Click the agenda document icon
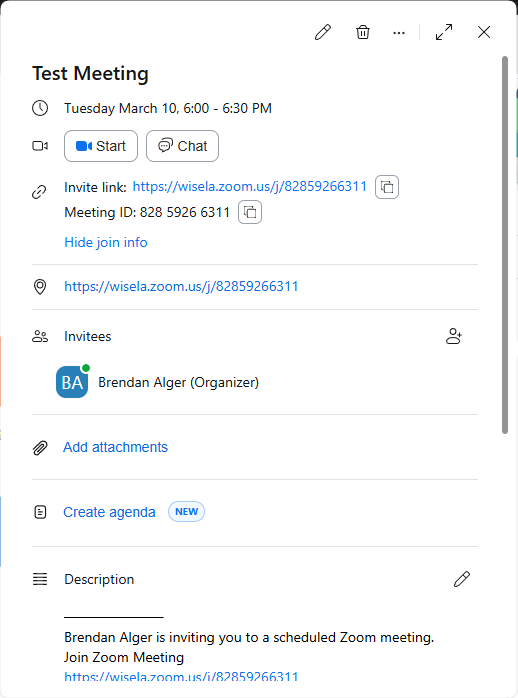 (40, 512)
